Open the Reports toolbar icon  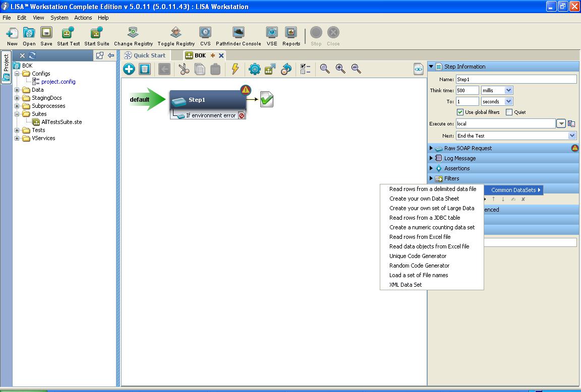291,33
